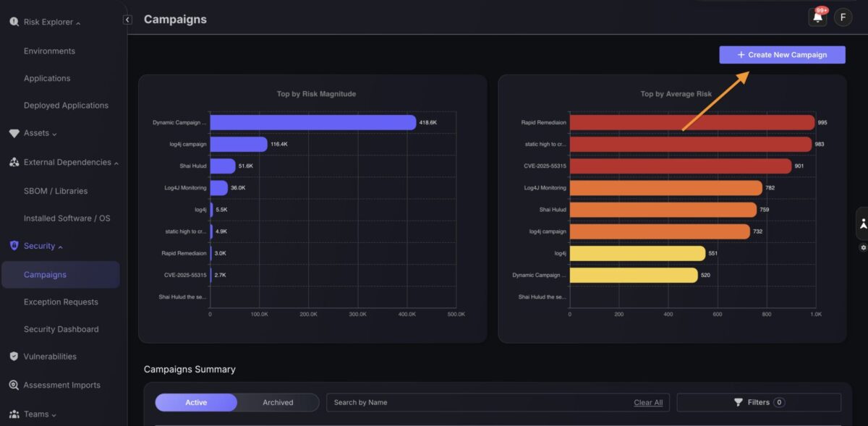This screenshot has height=426, width=868.
Task: Go to the Security Dashboard page
Action: [x=61, y=330]
